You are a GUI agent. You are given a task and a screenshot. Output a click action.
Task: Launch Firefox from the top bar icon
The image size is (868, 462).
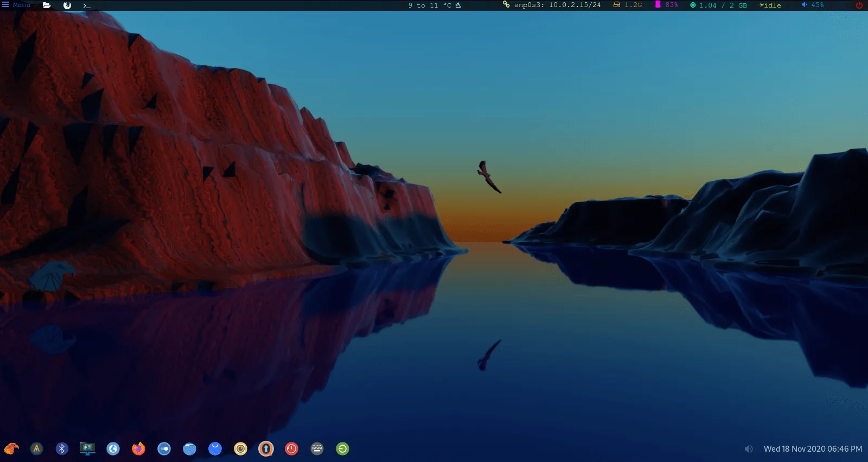pos(67,5)
